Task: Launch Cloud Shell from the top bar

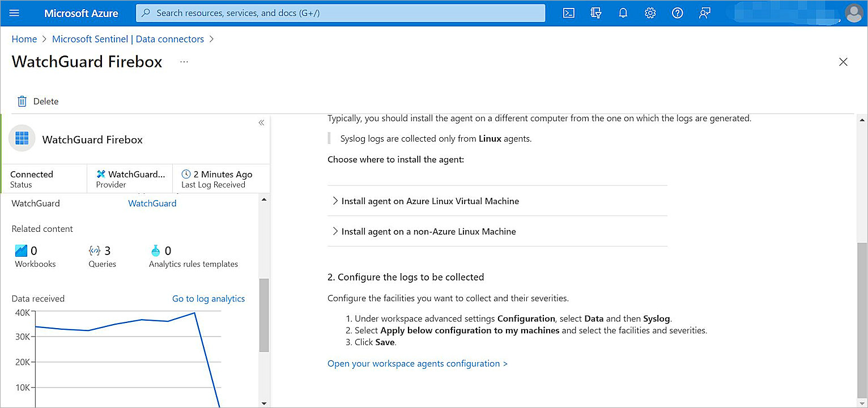Action: 569,13
